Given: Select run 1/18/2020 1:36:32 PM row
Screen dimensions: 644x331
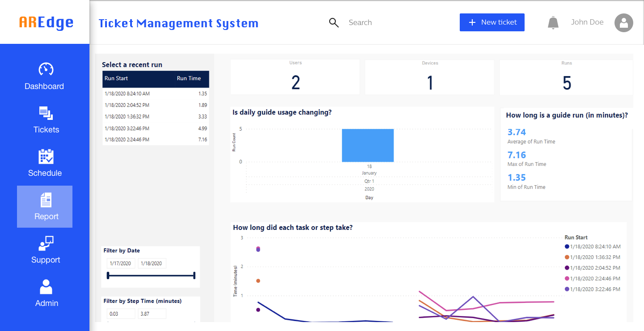Looking at the screenshot, I should point(156,117).
